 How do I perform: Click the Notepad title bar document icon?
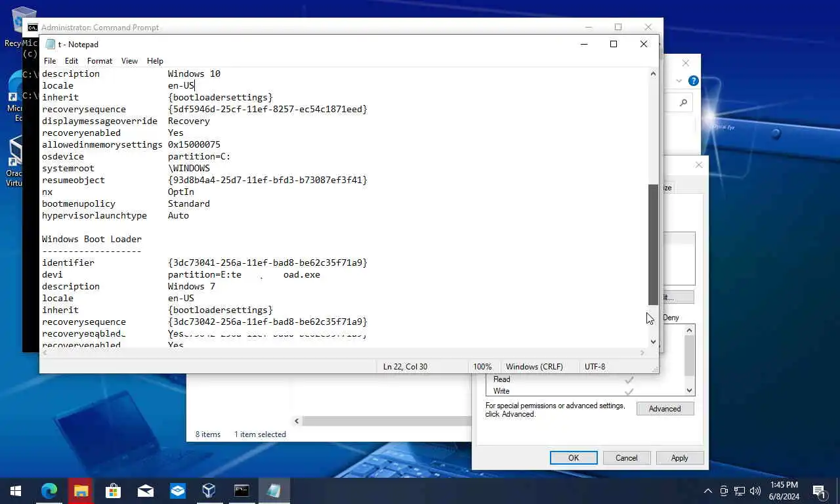pos(50,44)
